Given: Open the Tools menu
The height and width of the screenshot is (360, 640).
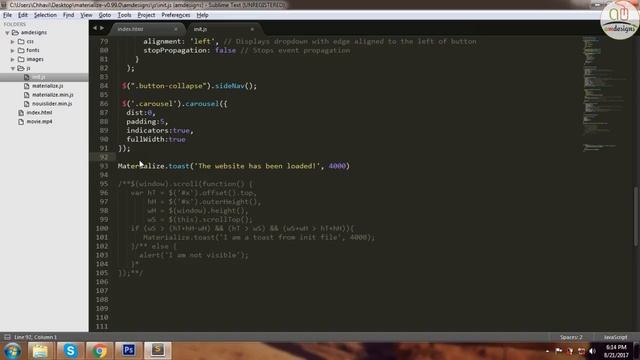Looking at the screenshot, I should [124, 15].
